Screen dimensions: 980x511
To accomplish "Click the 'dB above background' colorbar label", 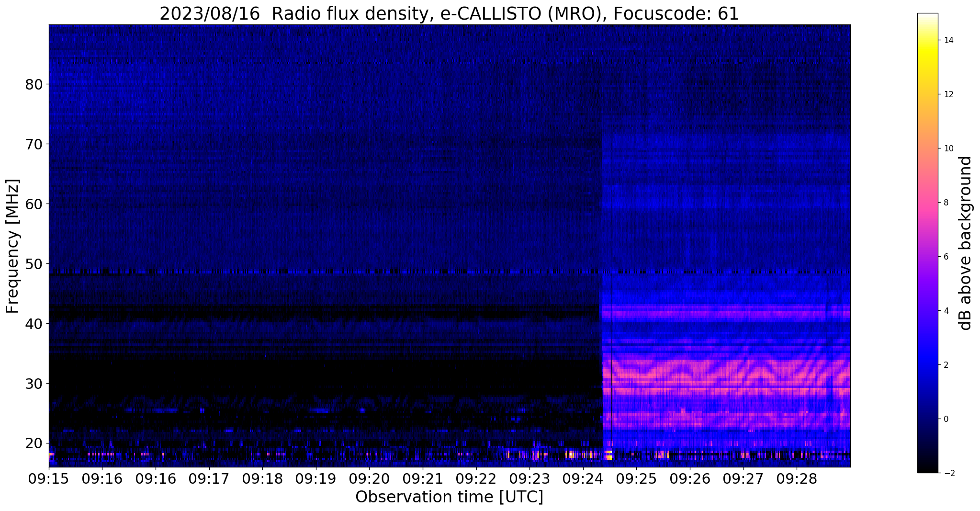I will pyautogui.click(x=966, y=243).
